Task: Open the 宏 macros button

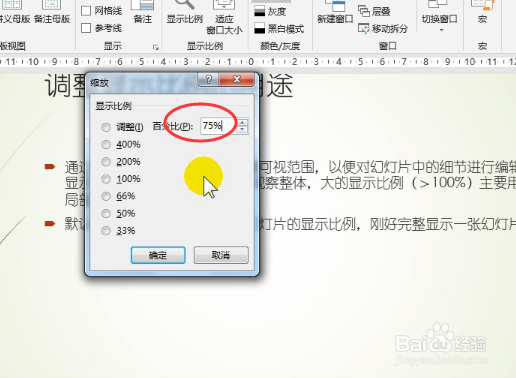Action: tap(482, 12)
